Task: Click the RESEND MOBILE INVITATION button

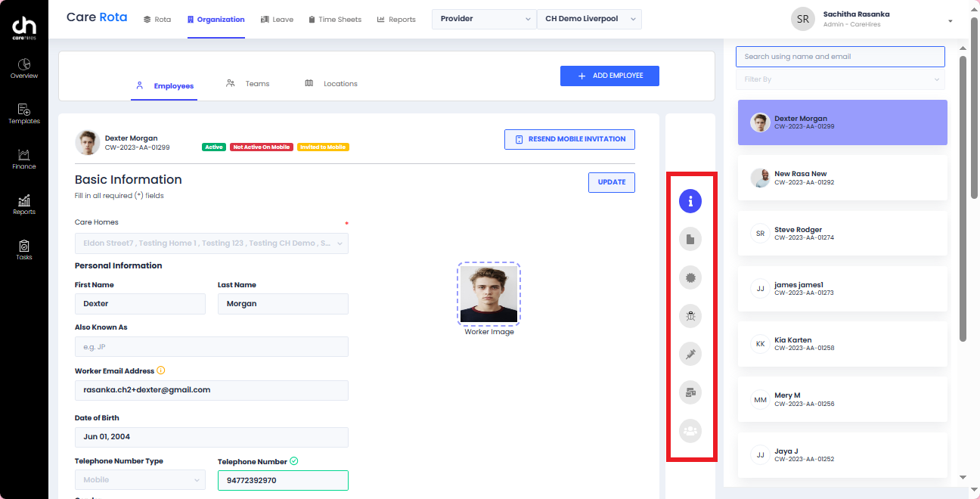Action: [569, 139]
